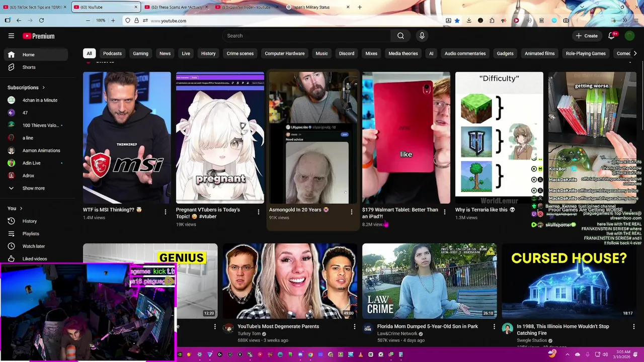Click in the YouTube search field
The width and height of the screenshot is (644, 362).
306,36
